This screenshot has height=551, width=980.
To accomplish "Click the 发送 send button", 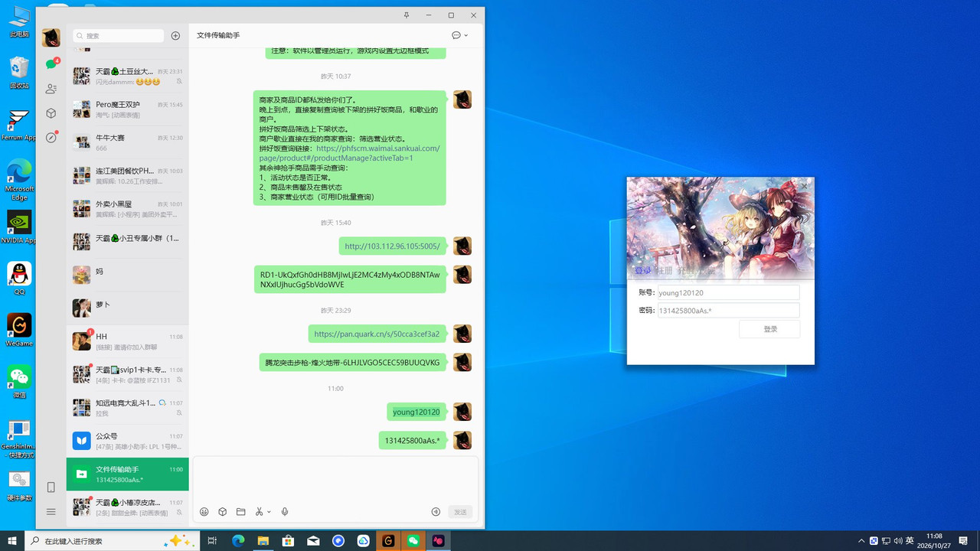I will [460, 512].
